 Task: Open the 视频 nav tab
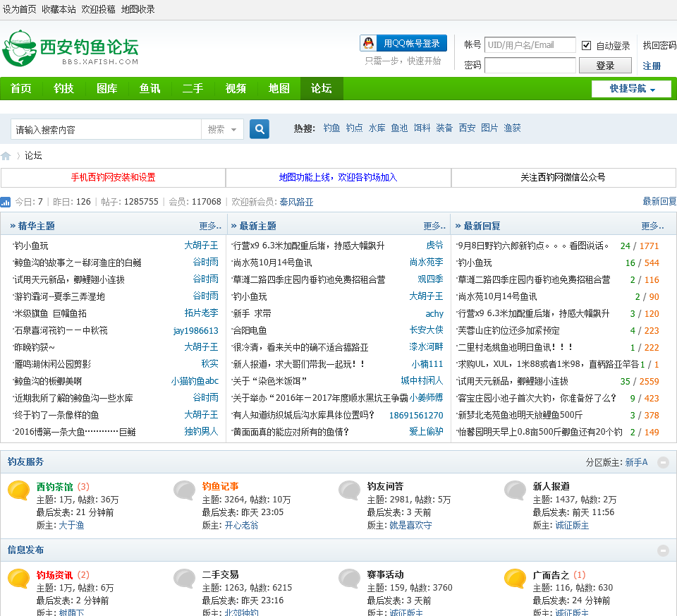236,89
